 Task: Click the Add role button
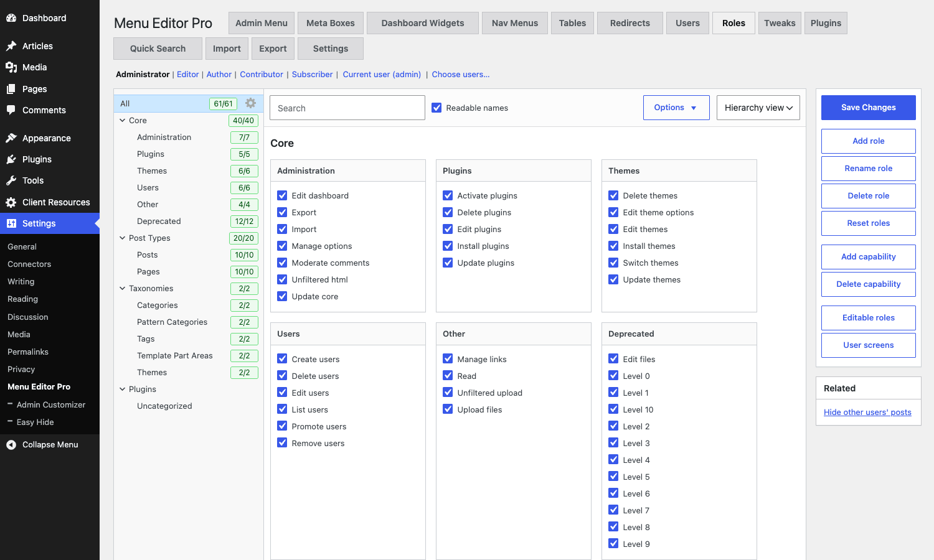coord(869,141)
